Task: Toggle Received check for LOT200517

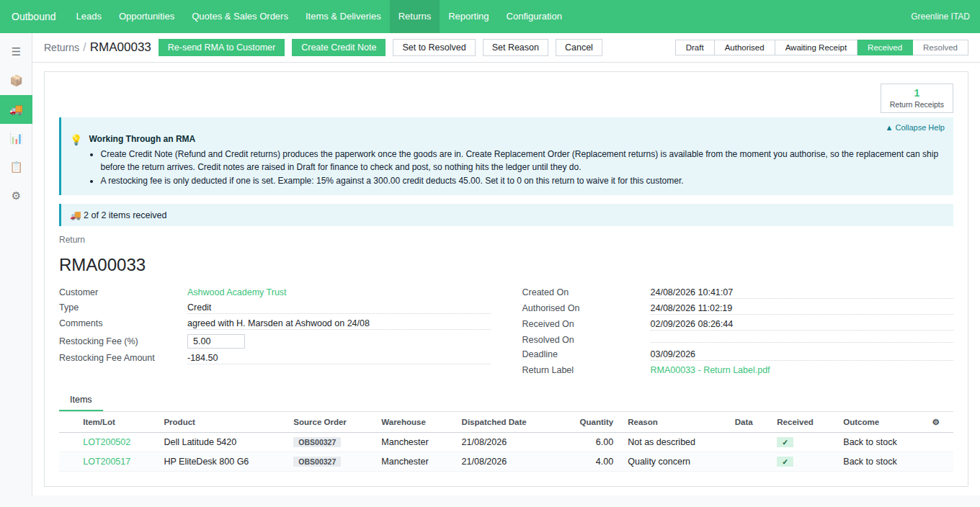Action: [785, 462]
